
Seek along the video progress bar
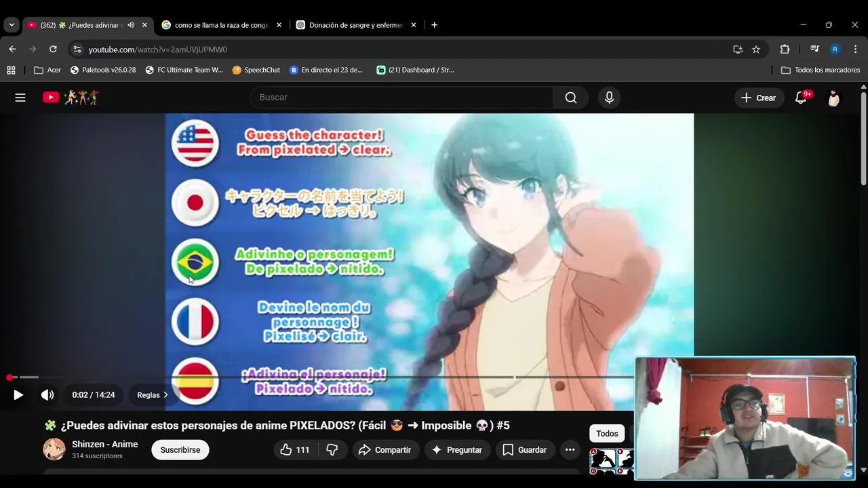point(322,377)
